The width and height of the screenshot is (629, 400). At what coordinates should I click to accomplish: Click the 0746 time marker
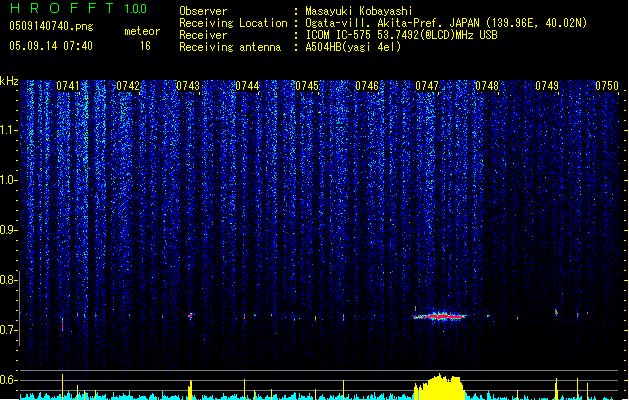tap(367, 86)
